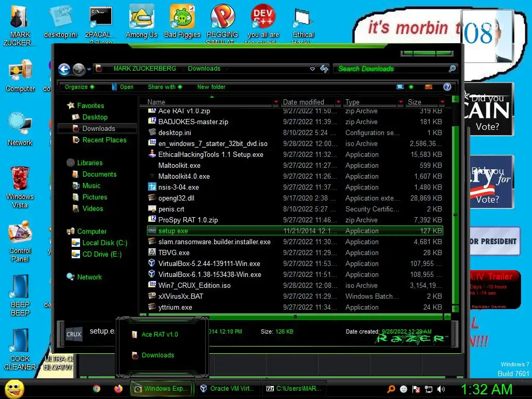This screenshot has height=399, width=532.
Task: Click Downloads in the address breadcrumb
Action: click(204, 69)
